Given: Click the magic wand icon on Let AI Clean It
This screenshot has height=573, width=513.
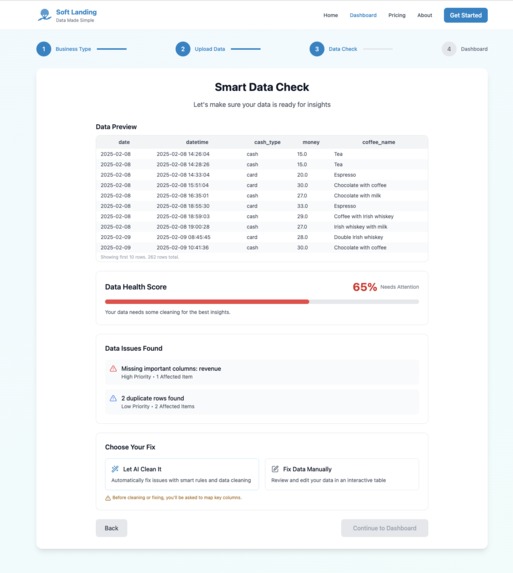Looking at the screenshot, I should pyautogui.click(x=115, y=469).
